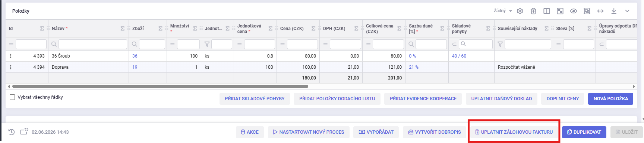This screenshot has width=644, height=143.
Task: Toggle the eye visibility icon in Položky toolbar
Action: click(x=574, y=11)
